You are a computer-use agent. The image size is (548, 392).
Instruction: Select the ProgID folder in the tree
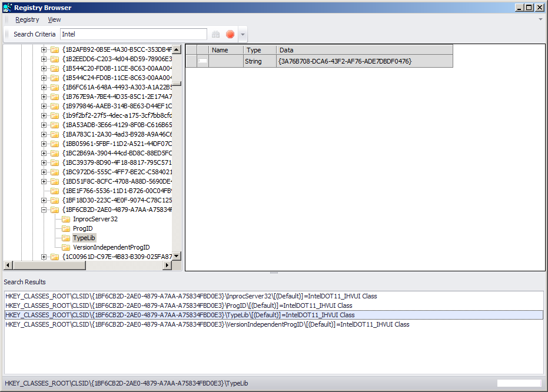pyautogui.click(x=83, y=228)
